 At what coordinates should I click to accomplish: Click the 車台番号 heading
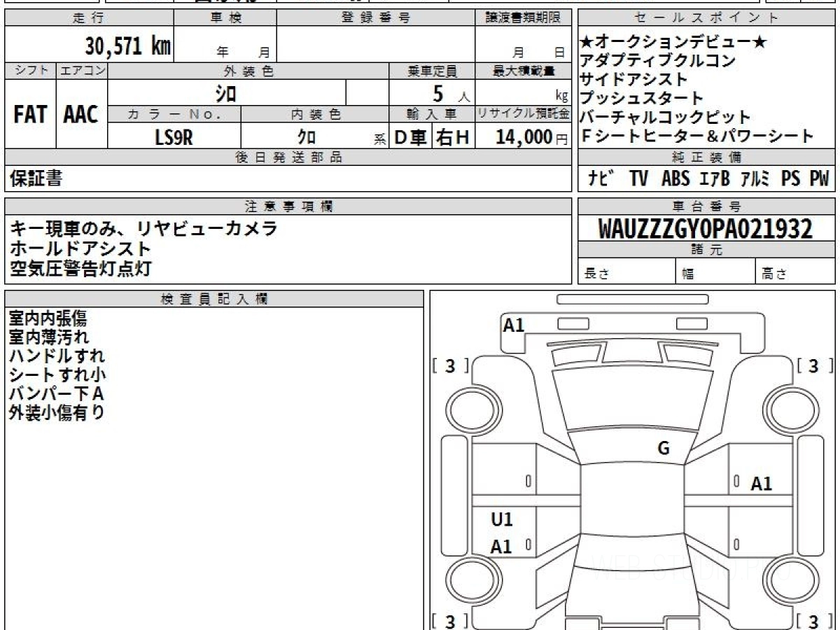706,206
